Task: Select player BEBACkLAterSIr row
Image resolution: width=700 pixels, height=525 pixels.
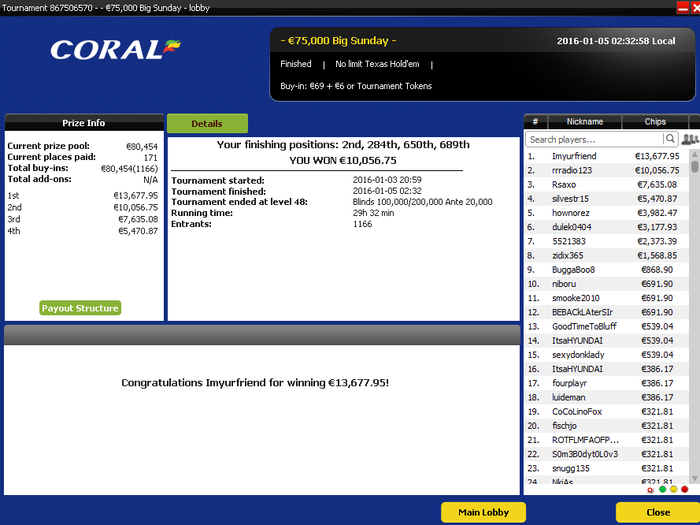Action: 607,312
